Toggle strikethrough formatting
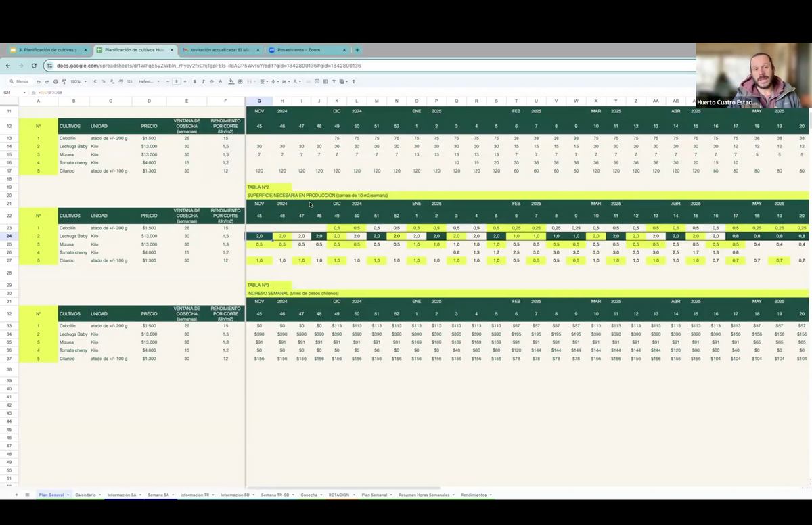This screenshot has height=525, width=812. click(x=212, y=81)
